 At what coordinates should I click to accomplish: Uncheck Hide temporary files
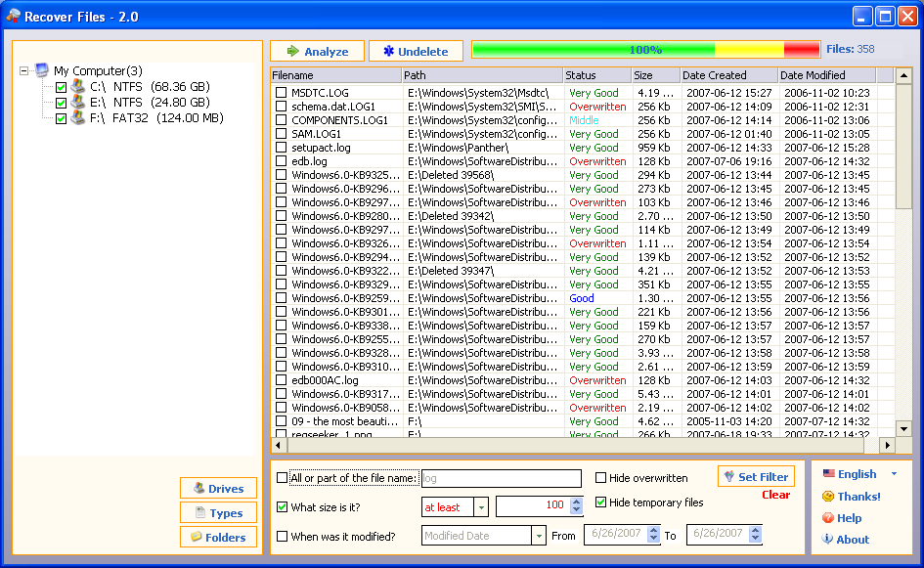(x=600, y=502)
